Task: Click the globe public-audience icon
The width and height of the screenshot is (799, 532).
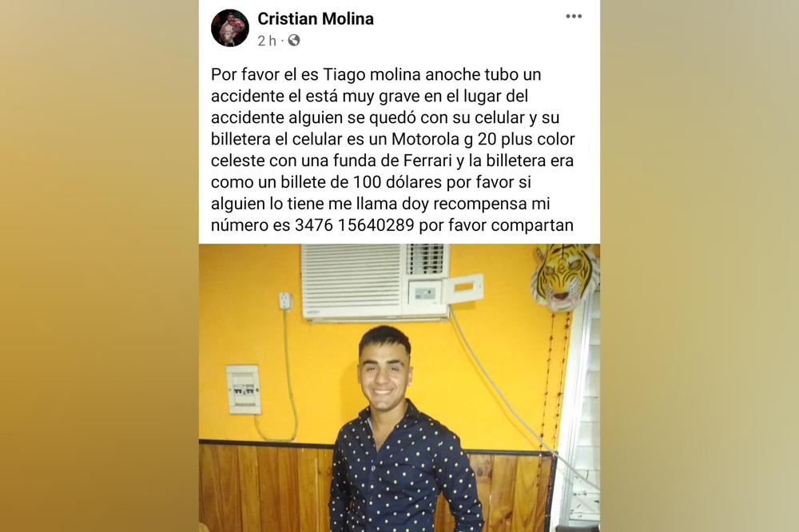Action: click(x=294, y=40)
